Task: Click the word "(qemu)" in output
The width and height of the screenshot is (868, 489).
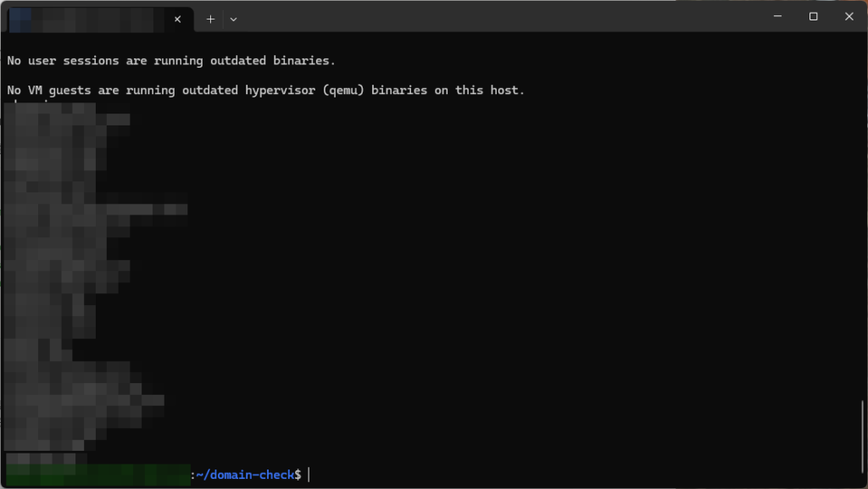Action: (x=343, y=90)
